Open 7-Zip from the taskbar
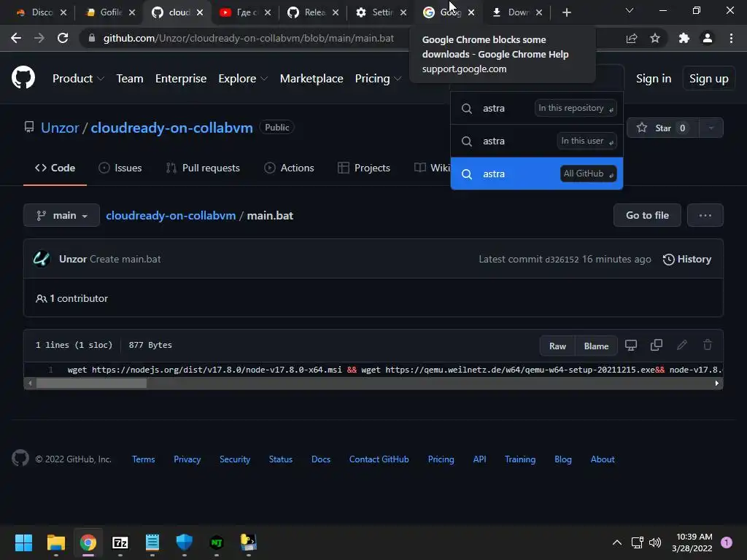Image resolution: width=747 pixels, height=560 pixels. [120, 542]
